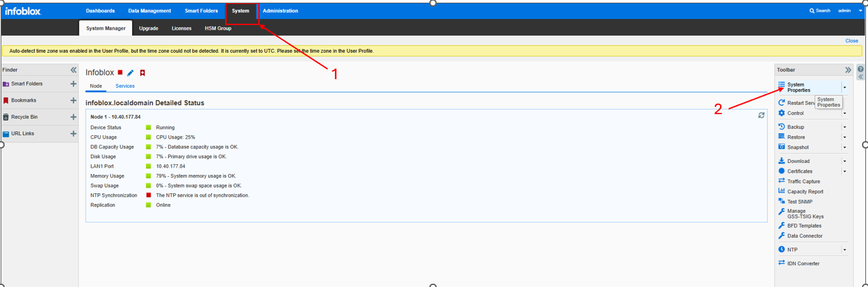Click the Restart Services refresh icon

click(781, 103)
